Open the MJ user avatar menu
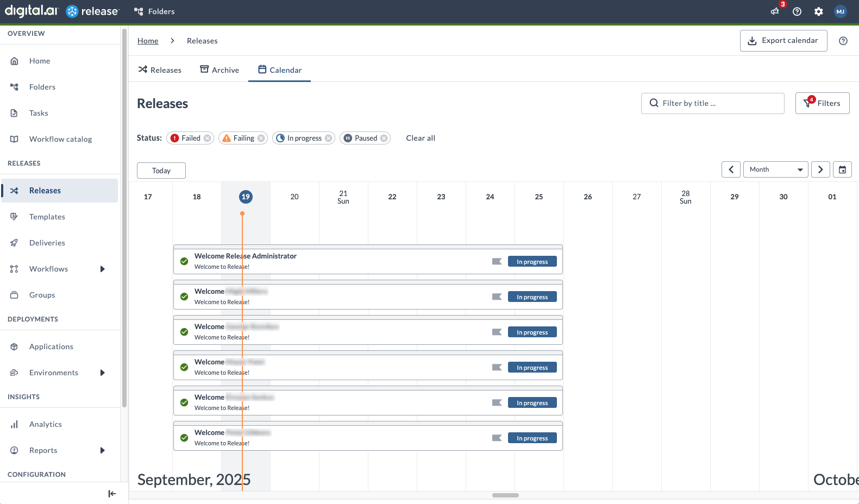 841,11
